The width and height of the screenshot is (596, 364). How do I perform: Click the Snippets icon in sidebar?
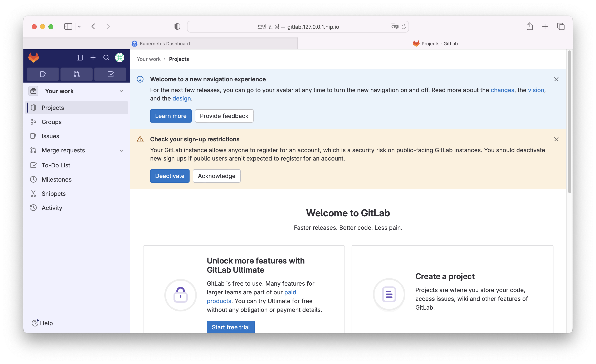pyautogui.click(x=34, y=193)
